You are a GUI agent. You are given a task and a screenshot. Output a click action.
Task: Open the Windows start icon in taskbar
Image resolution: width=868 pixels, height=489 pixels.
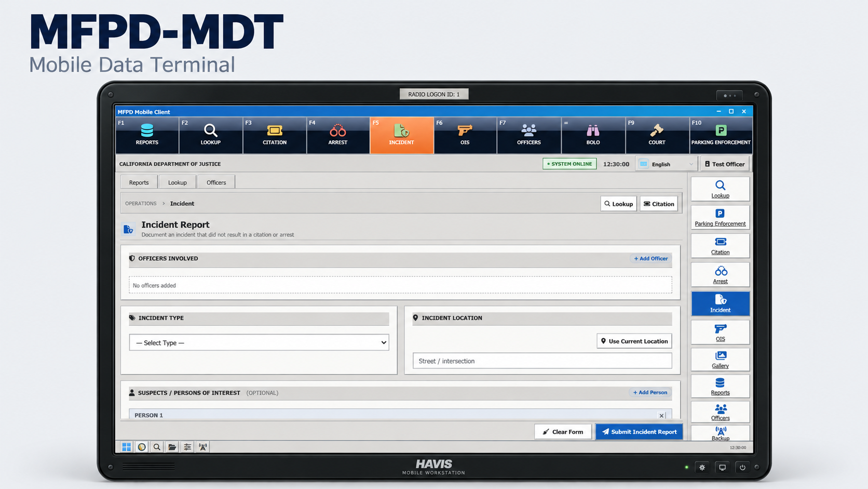(x=126, y=447)
